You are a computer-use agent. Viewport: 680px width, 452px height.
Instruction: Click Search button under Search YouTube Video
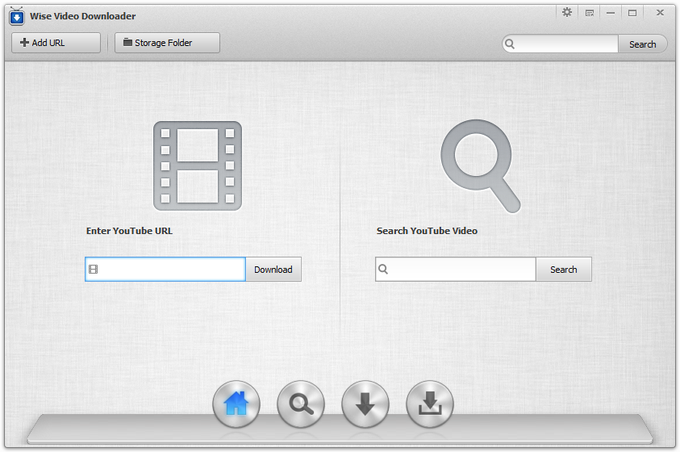[564, 269]
